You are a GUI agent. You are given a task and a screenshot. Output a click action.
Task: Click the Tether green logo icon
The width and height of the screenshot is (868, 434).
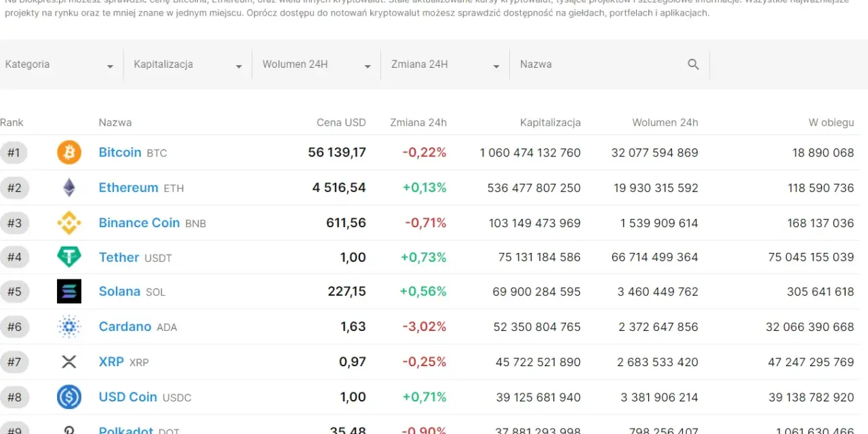click(69, 257)
